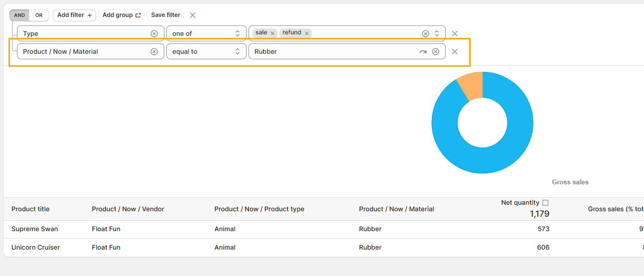Remove the 'refund' tag from Type filter
The height and width of the screenshot is (276, 644).
(x=307, y=33)
